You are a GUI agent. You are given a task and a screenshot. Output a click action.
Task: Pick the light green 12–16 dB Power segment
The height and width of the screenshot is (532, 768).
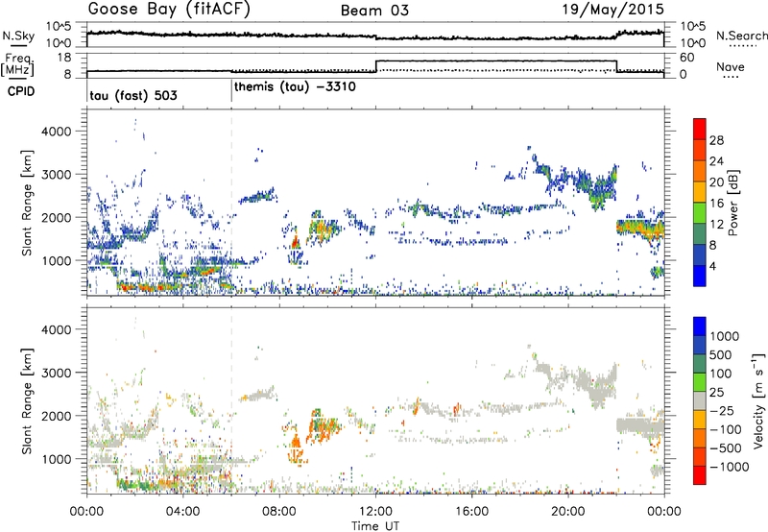pos(700,212)
